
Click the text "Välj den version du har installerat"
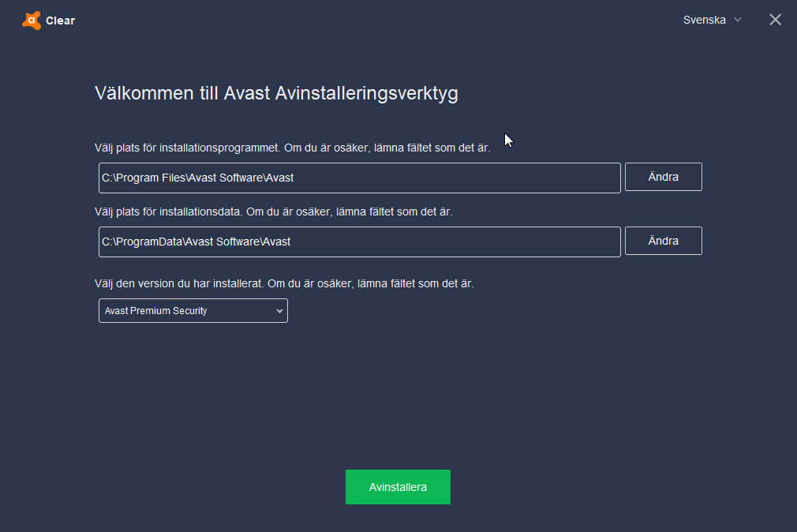tap(178, 284)
